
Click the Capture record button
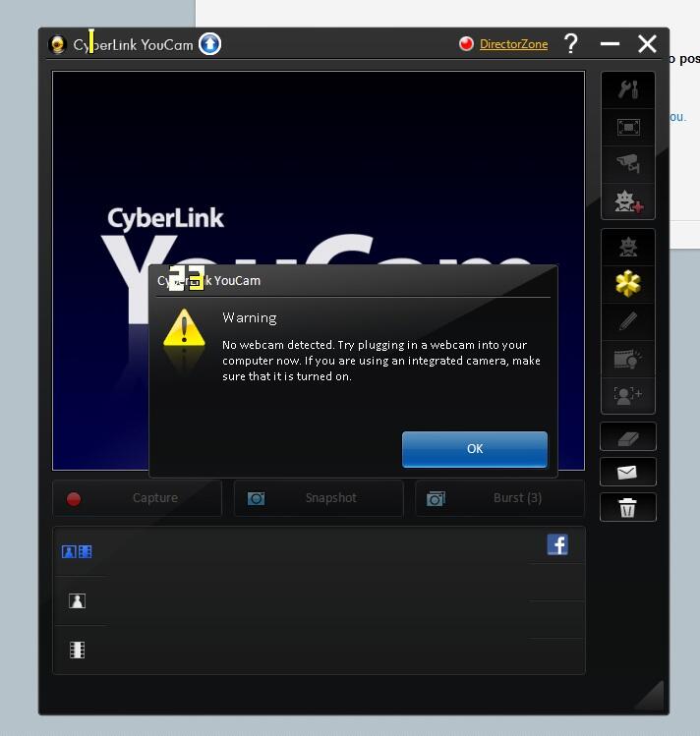137,498
